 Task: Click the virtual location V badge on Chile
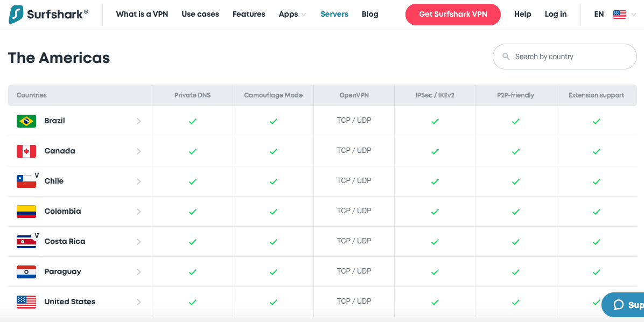coord(37,175)
